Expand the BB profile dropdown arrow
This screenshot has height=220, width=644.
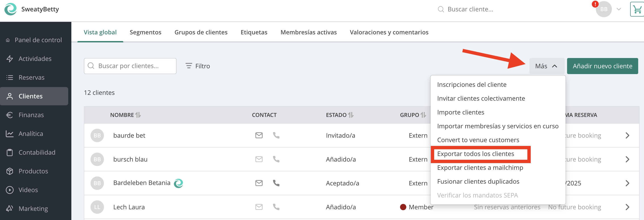coord(619,9)
